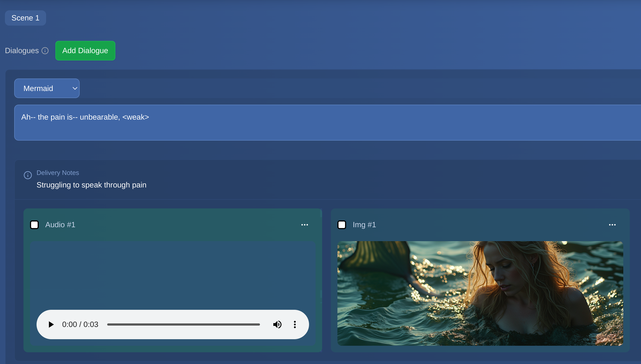Switch to the Scene 1 tab
The width and height of the screenshot is (641, 364).
(25, 18)
